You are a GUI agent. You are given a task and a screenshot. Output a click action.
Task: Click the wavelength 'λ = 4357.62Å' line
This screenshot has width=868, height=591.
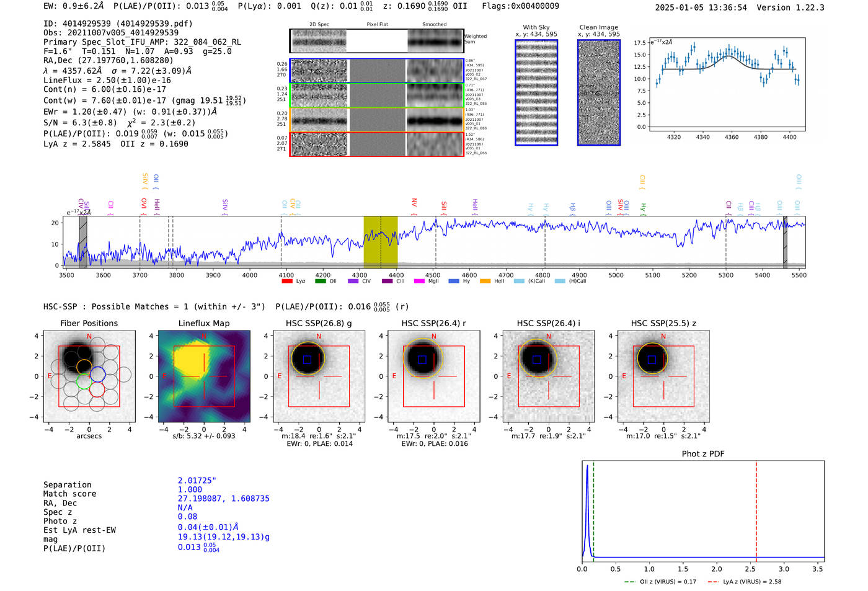[117, 71]
